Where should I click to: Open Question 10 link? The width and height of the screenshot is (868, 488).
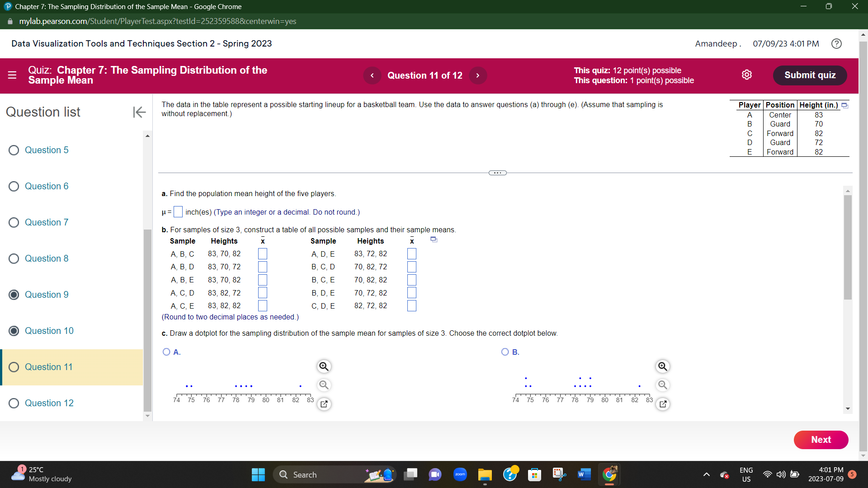click(x=49, y=331)
